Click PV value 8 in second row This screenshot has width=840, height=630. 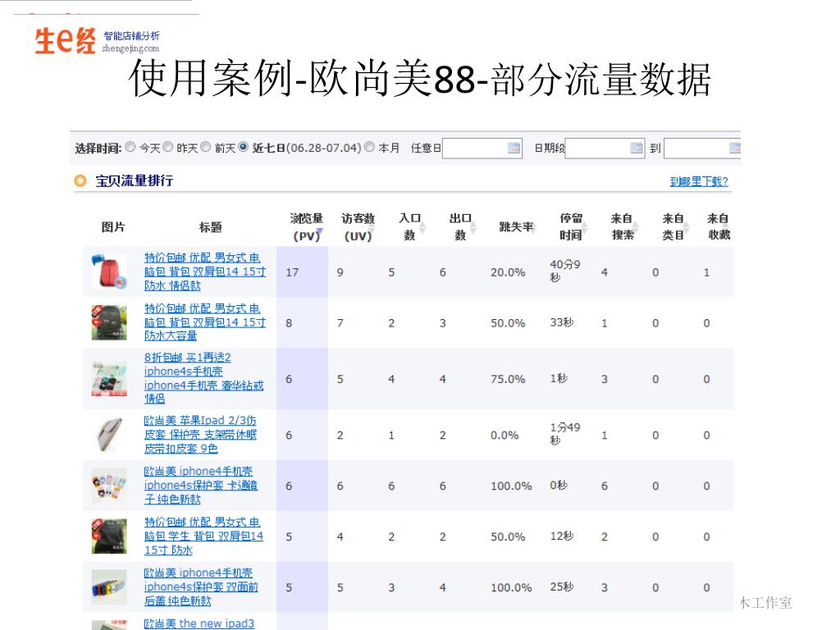pyautogui.click(x=289, y=323)
